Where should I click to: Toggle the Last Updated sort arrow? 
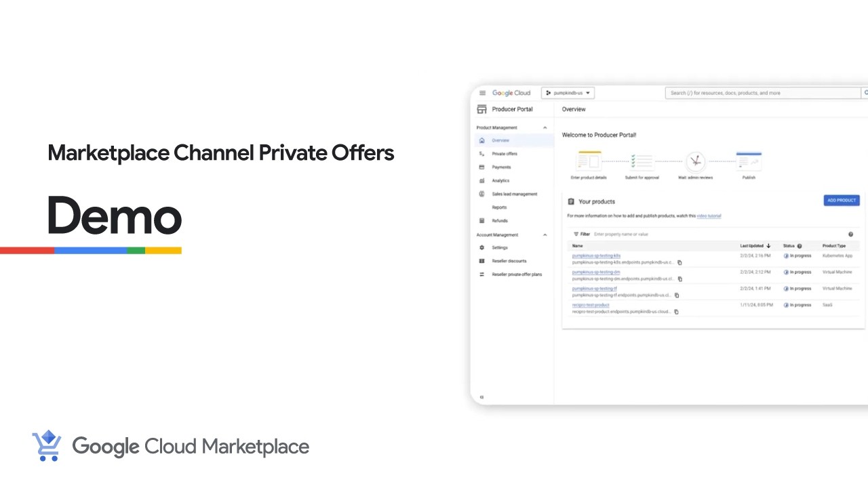[768, 246]
